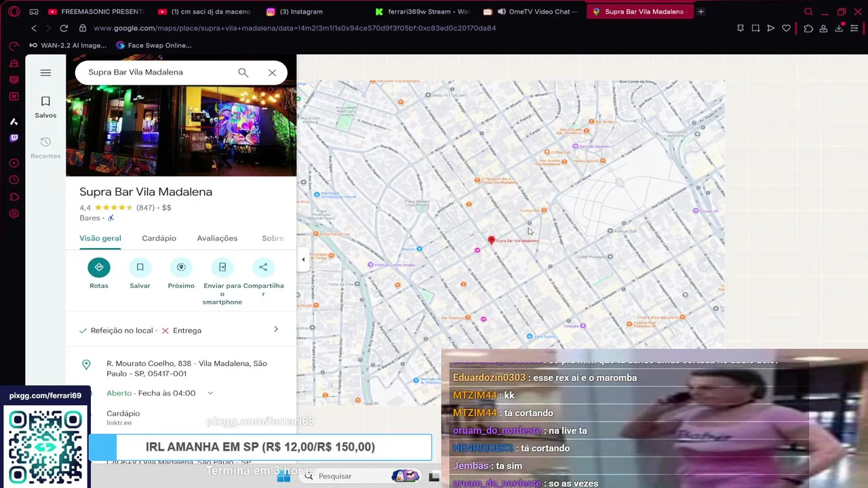
Task: Click the address location pin icon
Action: pos(86,365)
